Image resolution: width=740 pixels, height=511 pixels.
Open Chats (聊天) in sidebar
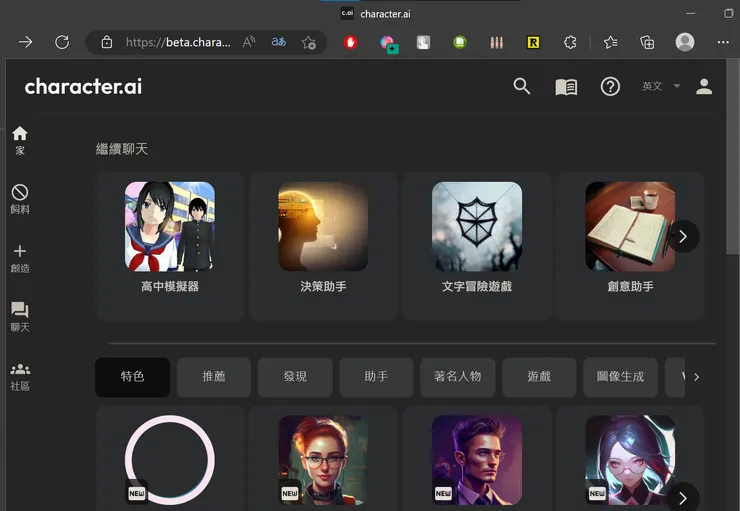click(x=20, y=317)
